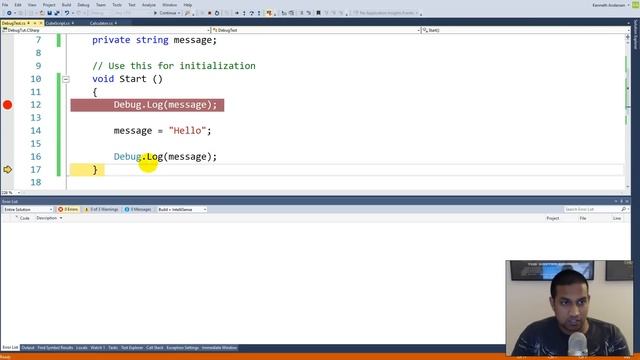Image resolution: width=640 pixels, height=360 pixels.
Task: Open the File menu
Action: pos(5,5)
